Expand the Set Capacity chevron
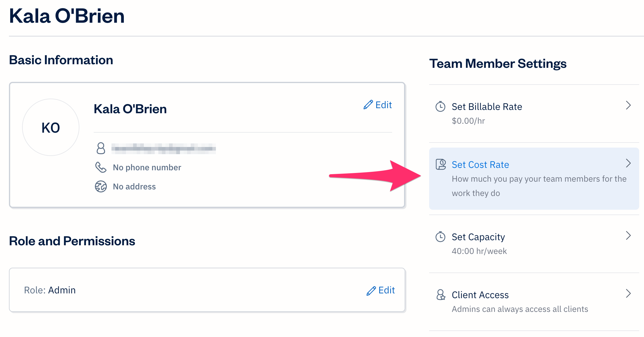Image resolution: width=644 pixels, height=337 pixels. [x=628, y=236]
